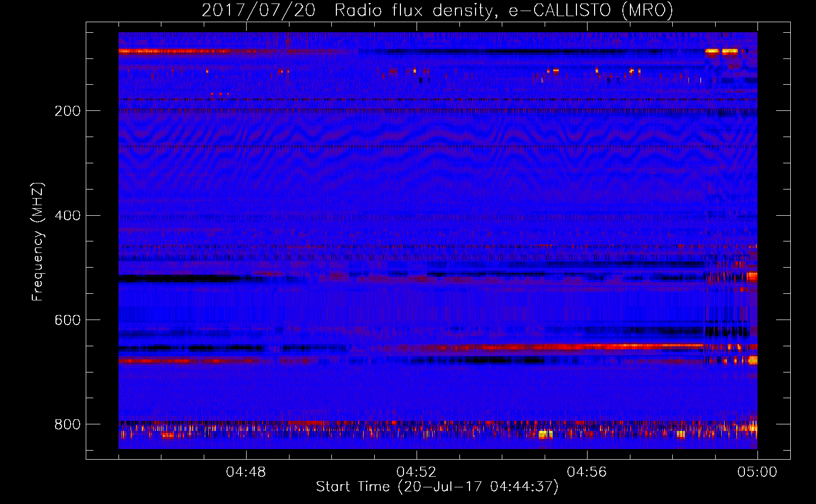Screen dimensions: 816x504
Task: Click the plot title '2017/07/20 Radio flux density'
Action: coord(437,10)
